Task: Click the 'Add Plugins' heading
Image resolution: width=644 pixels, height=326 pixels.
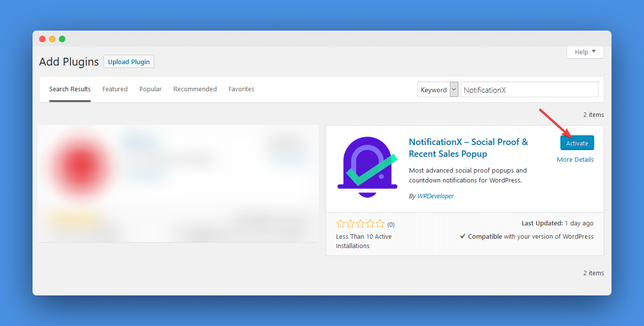Action: (69, 62)
